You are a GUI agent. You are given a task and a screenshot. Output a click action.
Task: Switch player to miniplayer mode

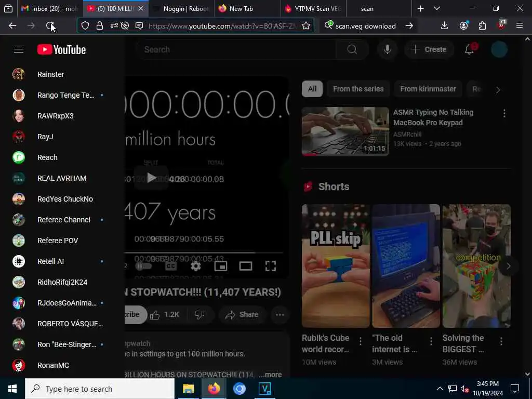[220, 267]
